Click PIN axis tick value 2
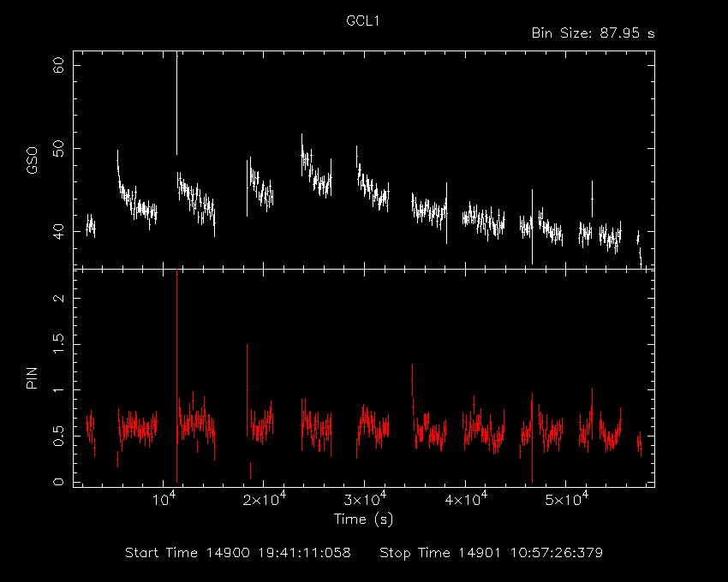728x582 pixels. [x=59, y=298]
